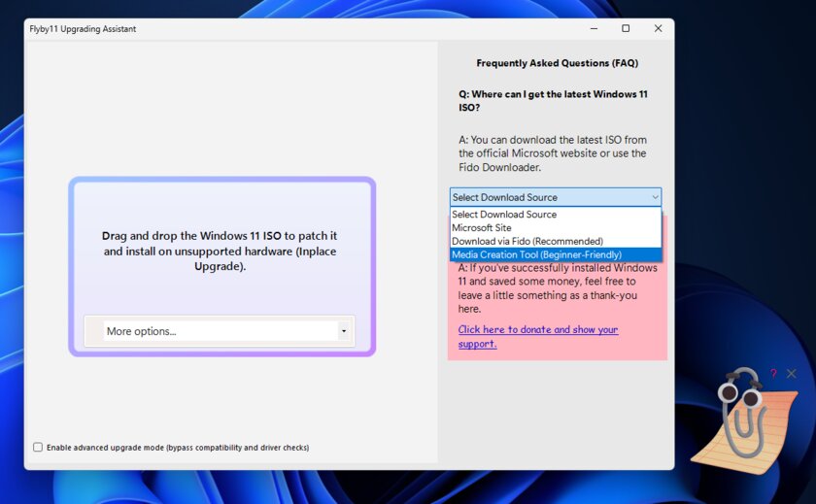Click the 'Where can I get the latest Windows 11 ISO?' question

coord(553,101)
